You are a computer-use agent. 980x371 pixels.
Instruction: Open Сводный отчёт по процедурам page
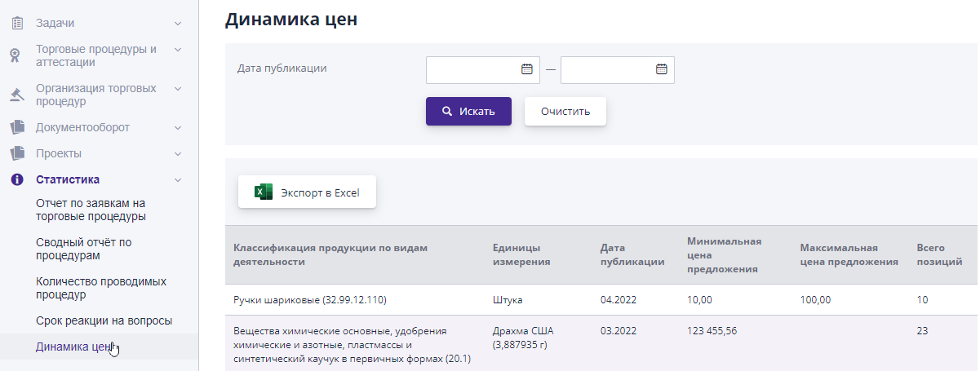(84, 249)
